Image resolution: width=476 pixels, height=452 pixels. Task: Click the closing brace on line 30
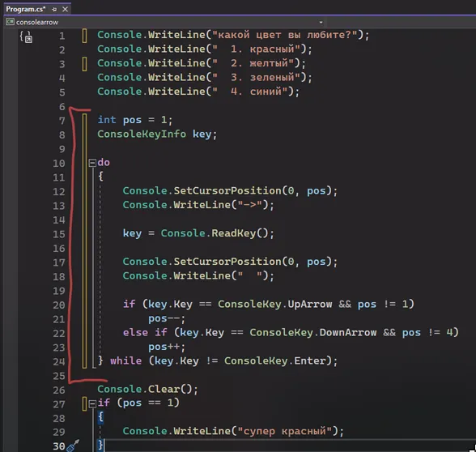click(x=100, y=446)
